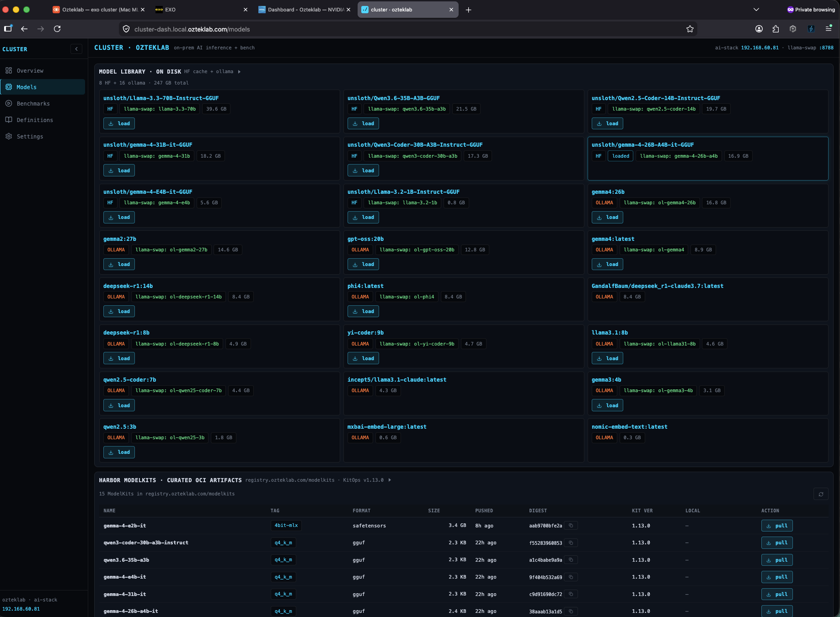840x617 pixels.
Task: Load the qwen2.5:3b model
Action: click(119, 452)
